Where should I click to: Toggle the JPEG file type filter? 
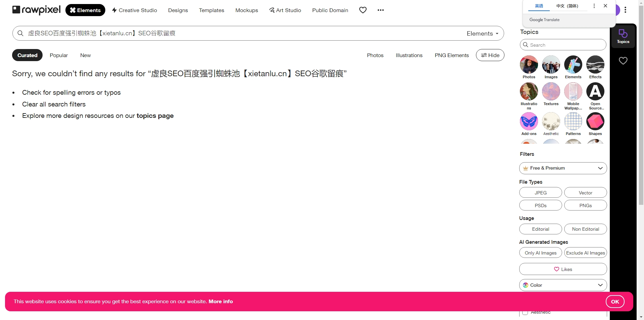pos(540,192)
